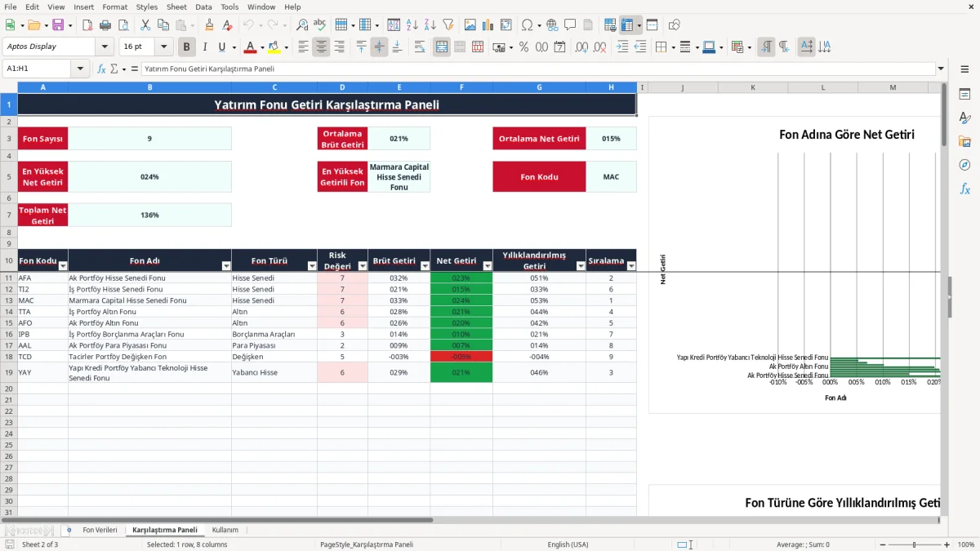Select row 14 header
The height and width of the screenshot is (551, 980).
pyautogui.click(x=9, y=312)
